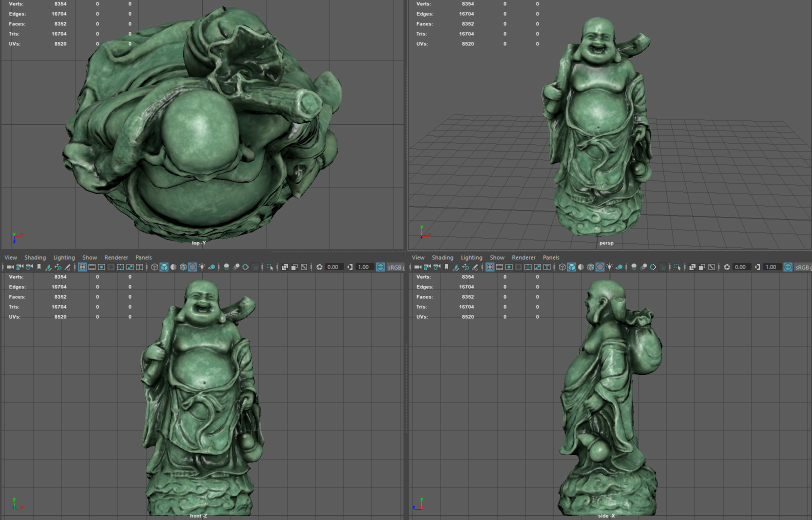Click gamma 1.00 field in side view toolbar
The width and height of the screenshot is (812, 520).
point(772,267)
